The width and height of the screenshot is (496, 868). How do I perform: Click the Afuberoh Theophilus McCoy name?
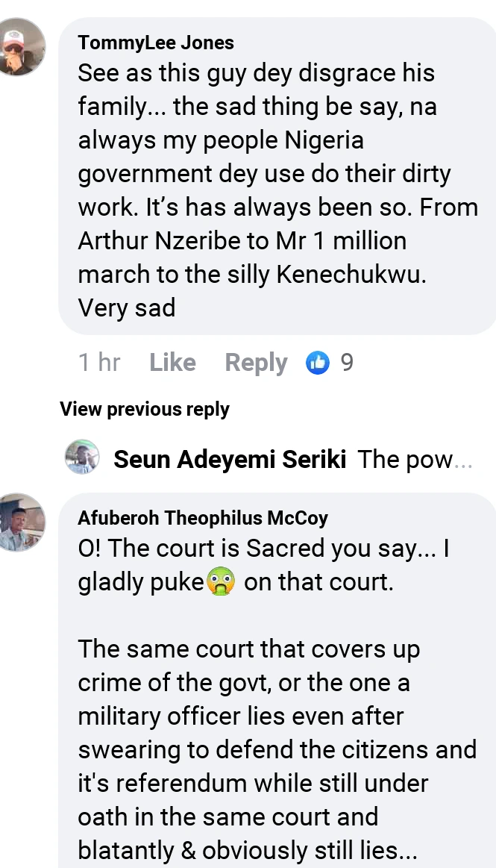pos(203,517)
